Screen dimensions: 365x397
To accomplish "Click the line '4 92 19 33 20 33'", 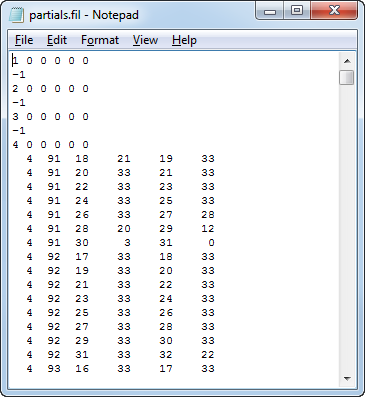I will [x=120, y=271].
